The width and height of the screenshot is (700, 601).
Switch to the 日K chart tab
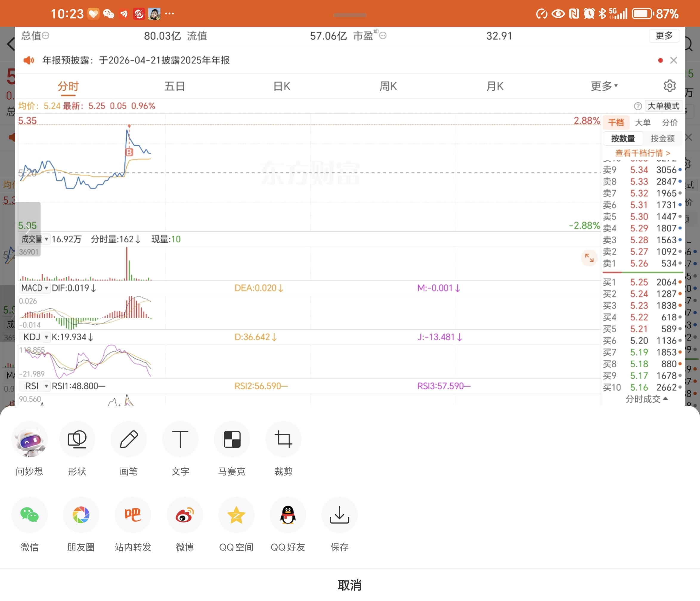(281, 86)
